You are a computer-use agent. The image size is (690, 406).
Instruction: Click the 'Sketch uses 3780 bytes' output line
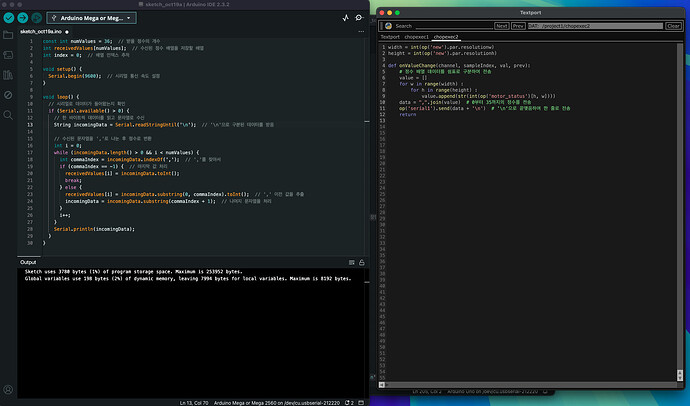click(x=133, y=272)
